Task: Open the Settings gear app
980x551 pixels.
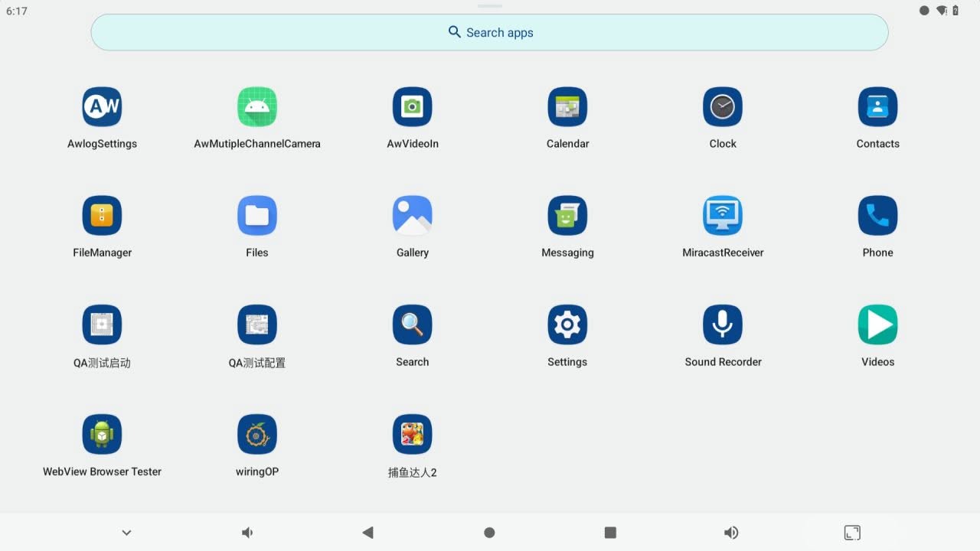Action: pyautogui.click(x=567, y=325)
